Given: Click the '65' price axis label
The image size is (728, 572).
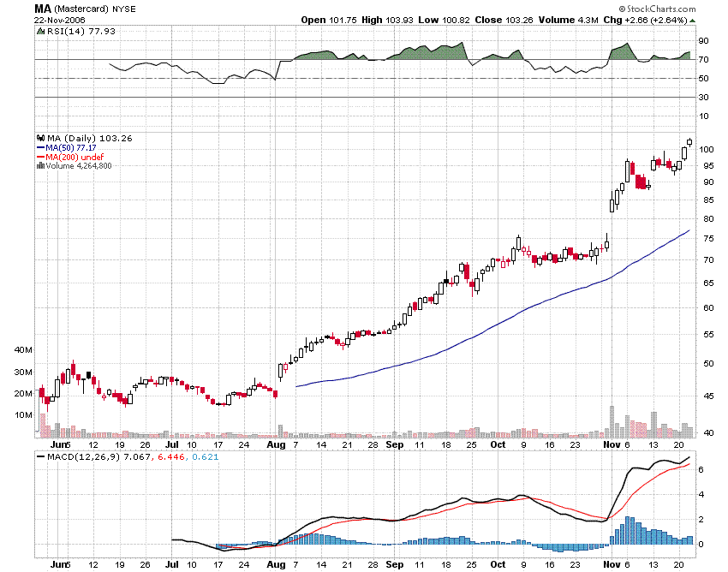Looking at the screenshot, I should pos(707,283).
